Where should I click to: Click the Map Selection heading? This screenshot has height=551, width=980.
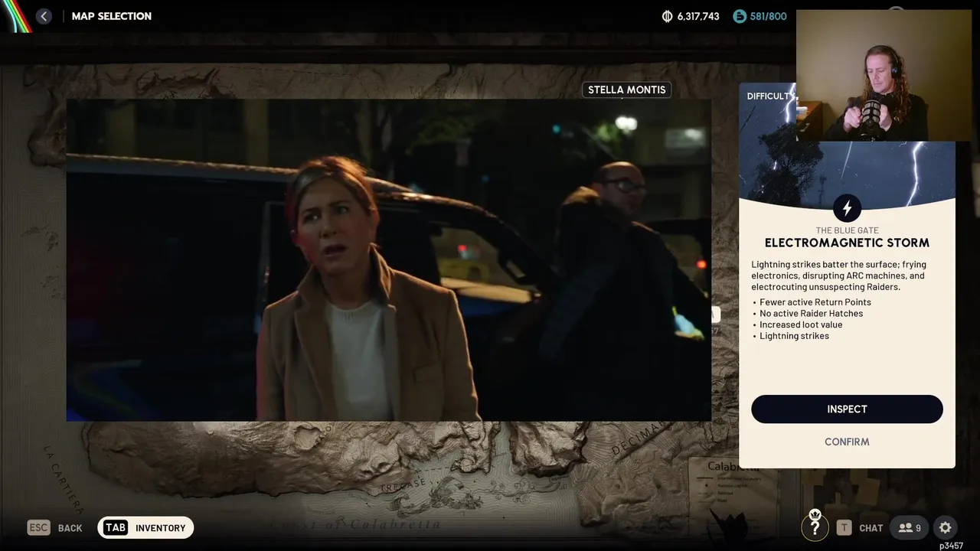[x=112, y=16]
